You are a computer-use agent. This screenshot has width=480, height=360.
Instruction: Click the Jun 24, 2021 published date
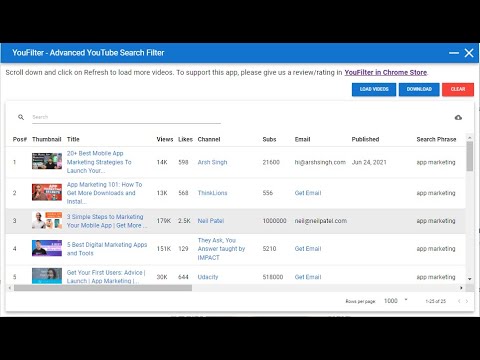(369, 162)
